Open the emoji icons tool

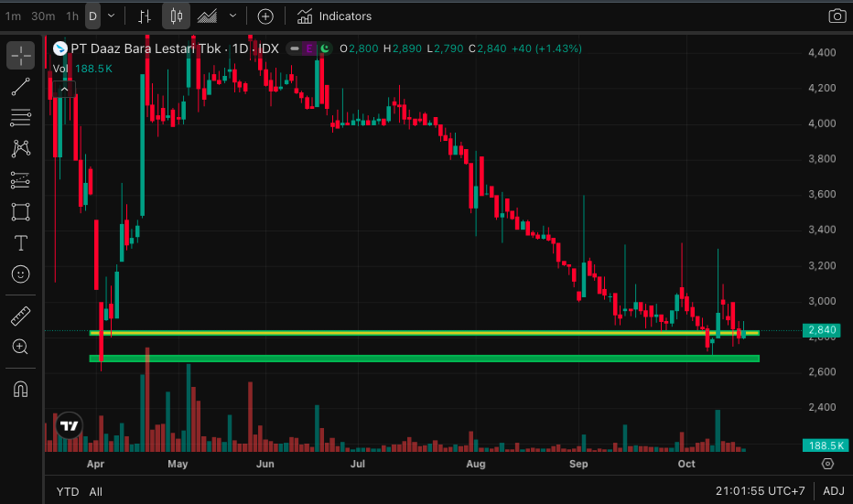click(x=21, y=274)
